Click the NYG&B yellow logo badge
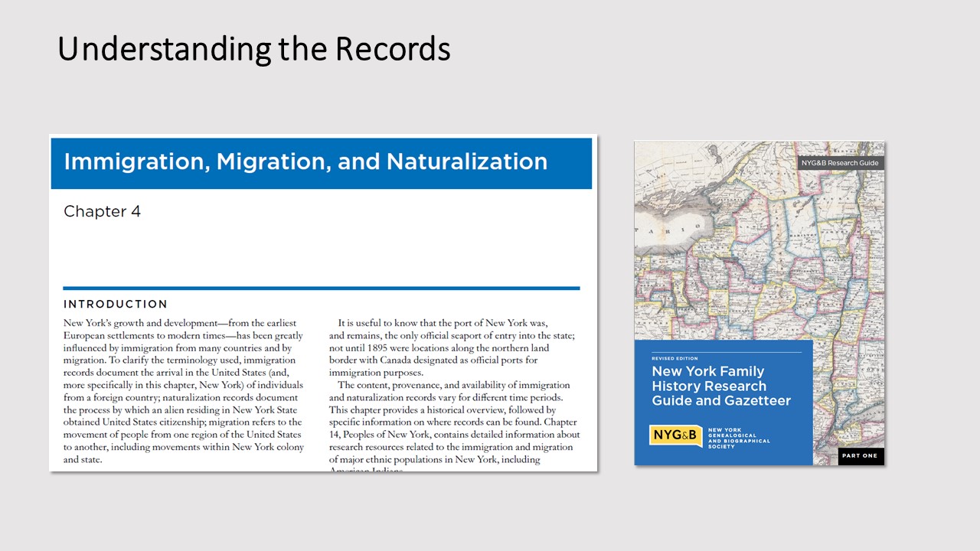980x551 pixels. [x=675, y=435]
